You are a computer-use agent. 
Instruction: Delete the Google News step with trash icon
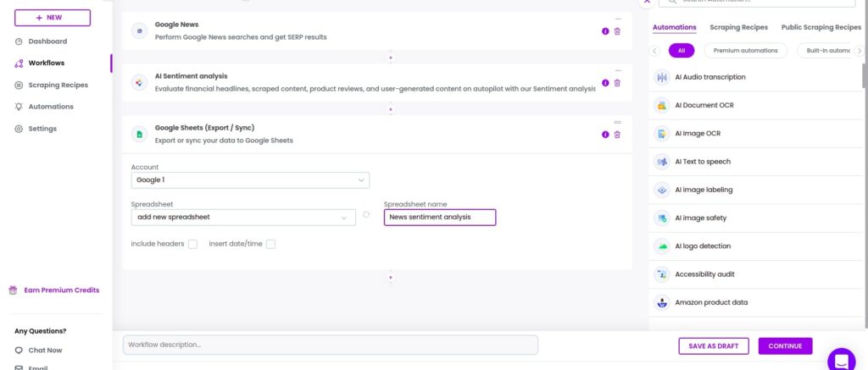[617, 31]
